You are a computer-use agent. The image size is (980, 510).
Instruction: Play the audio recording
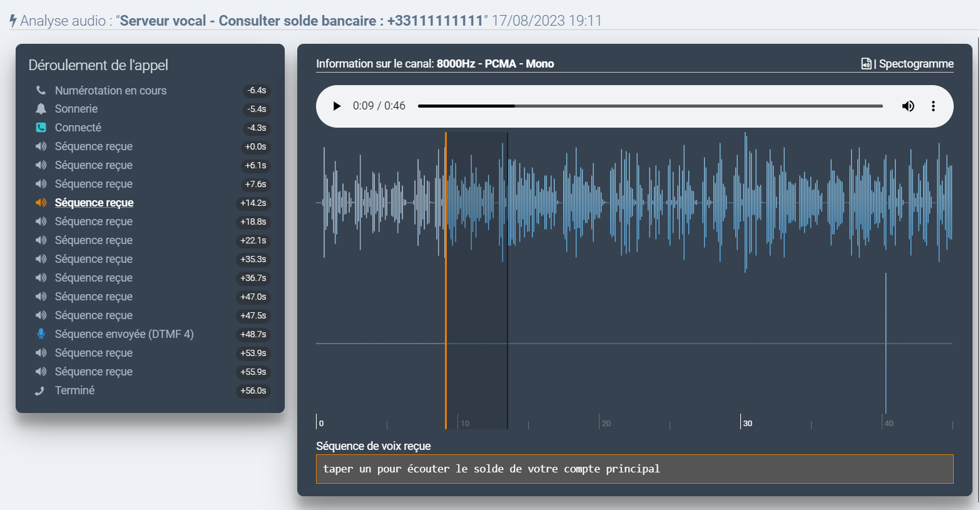pos(337,106)
